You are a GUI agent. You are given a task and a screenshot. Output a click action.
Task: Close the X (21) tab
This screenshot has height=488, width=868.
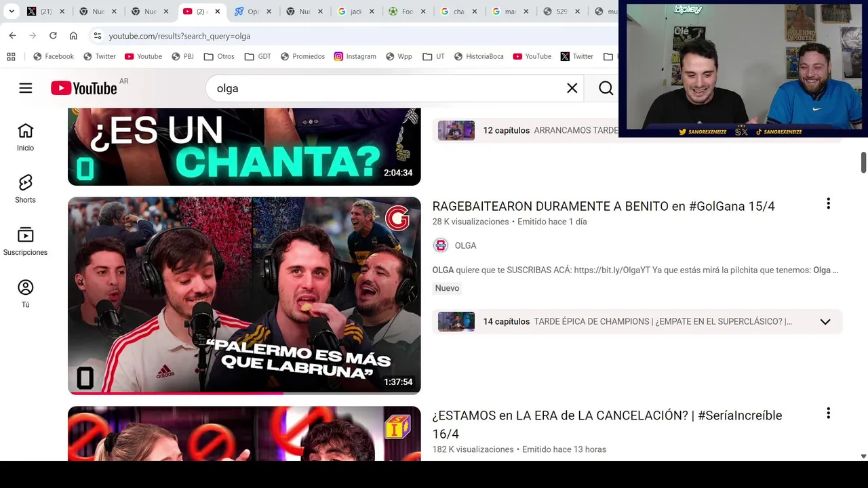pos(62,12)
